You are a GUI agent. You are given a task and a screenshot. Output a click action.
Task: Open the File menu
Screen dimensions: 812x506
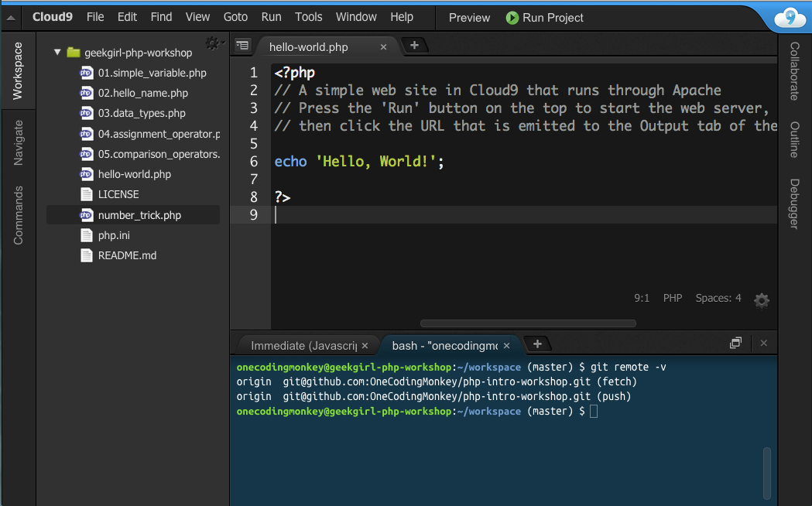tap(95, 17)
